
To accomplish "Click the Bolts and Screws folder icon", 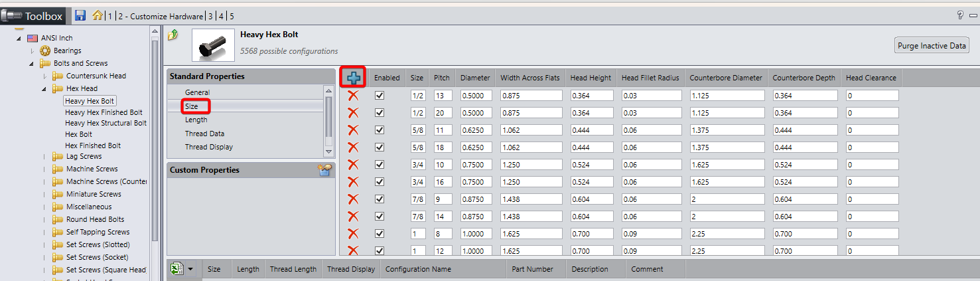I will pos(45,63).
